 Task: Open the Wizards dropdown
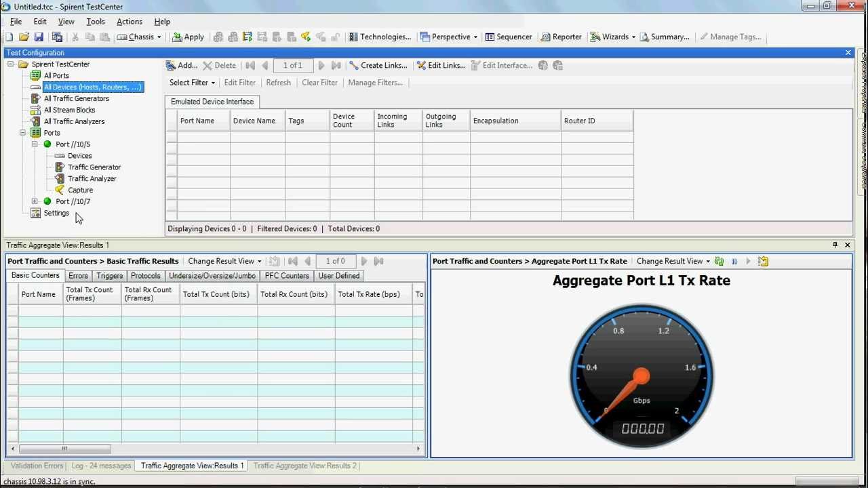pyautogui.click(x=613, y=37)
